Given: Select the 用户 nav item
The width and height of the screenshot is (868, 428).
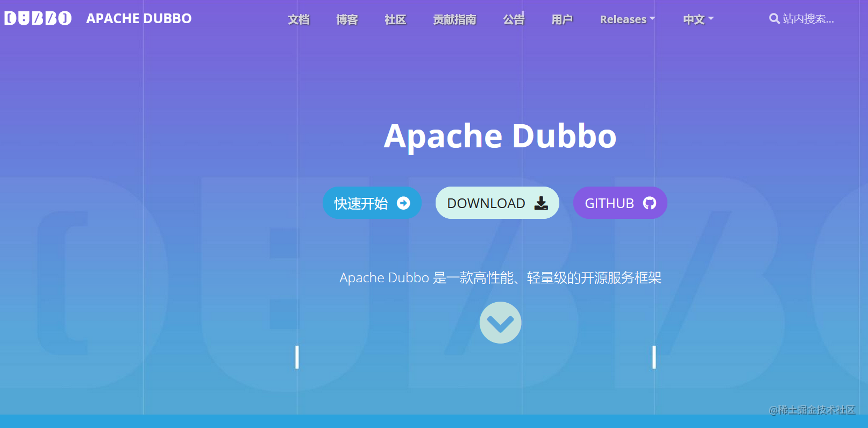Looking at the screenshot, I should click(x=562, y=19).
